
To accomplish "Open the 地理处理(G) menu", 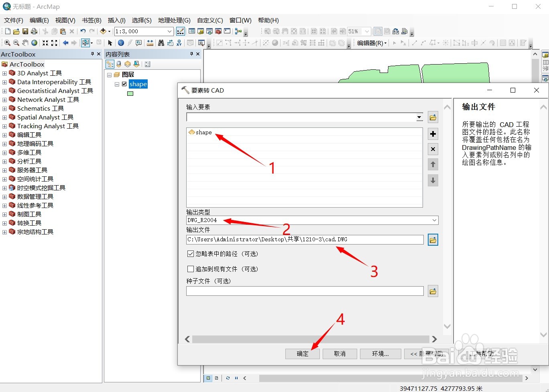I will click(174, 20).
